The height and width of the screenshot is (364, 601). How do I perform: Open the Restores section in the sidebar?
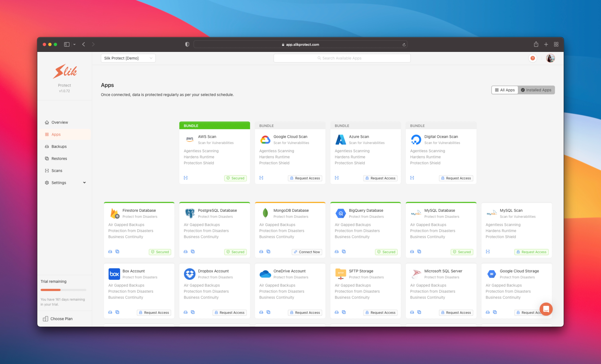(x=59, y=158)
